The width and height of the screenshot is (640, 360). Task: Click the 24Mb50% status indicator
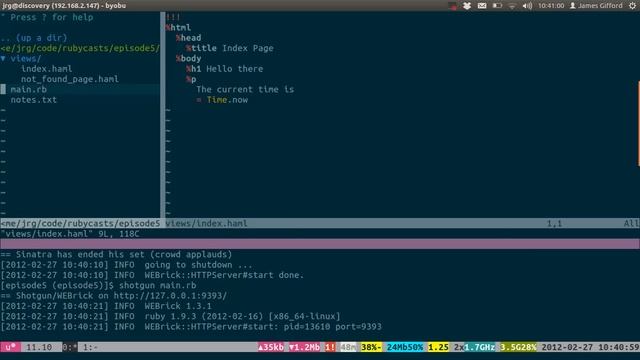[x=405, y=347]
